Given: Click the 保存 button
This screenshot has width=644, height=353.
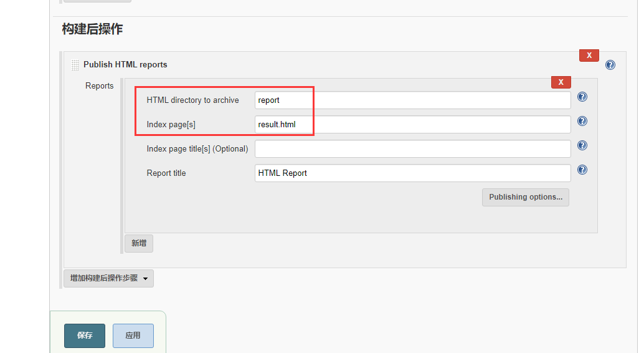Looking at the screenshot, I should [x=85, y=336].
